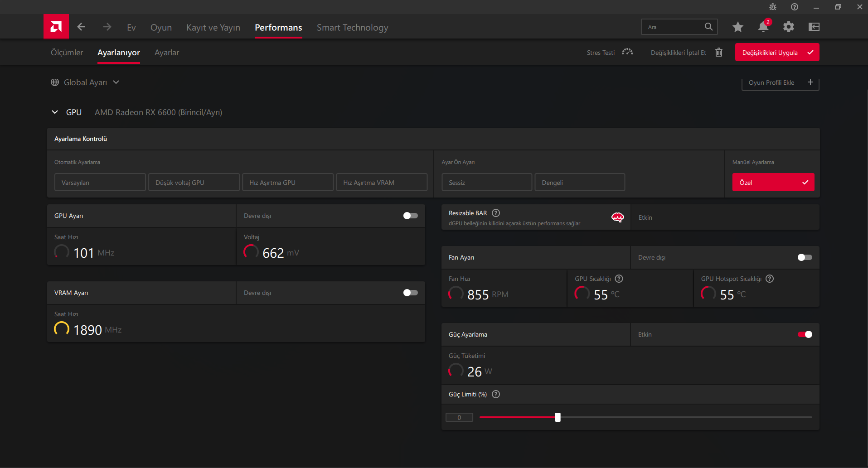Open the help question mark in title bar
Screen dimensions: 868x468
(x=795, y=7)
